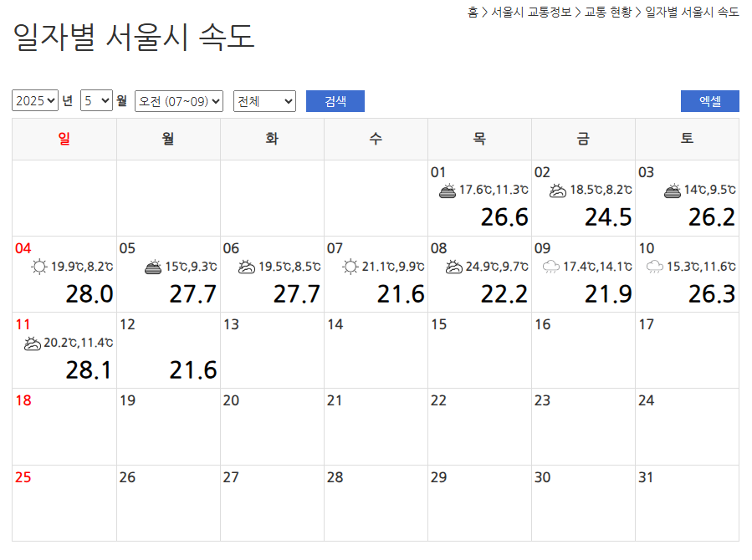Click speed value 21.6 on May 07
The image size is (752, 560).
[401, 293]
